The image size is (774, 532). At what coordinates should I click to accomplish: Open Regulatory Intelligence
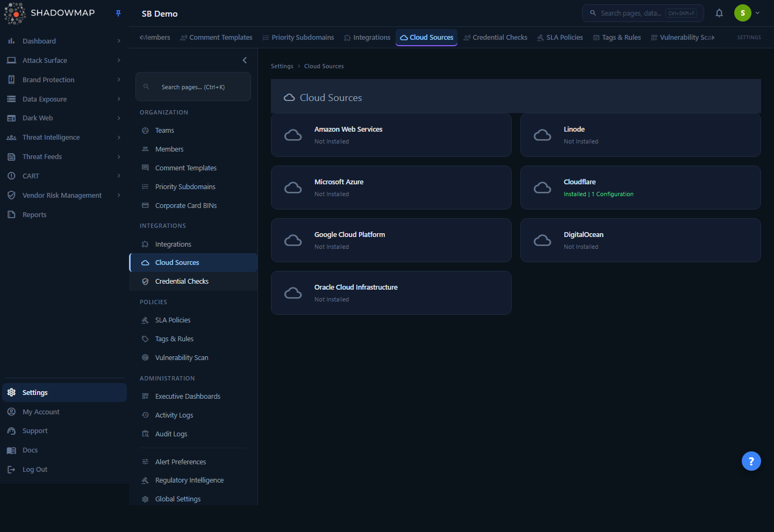(x=193, y=480)
